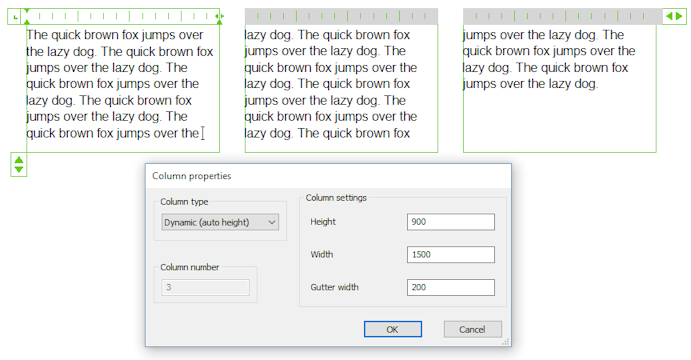The height and width of the screenshot is (360, 691).
Task: Select the first-line indent marker on ruler
Action: click(x=27, y=11)
